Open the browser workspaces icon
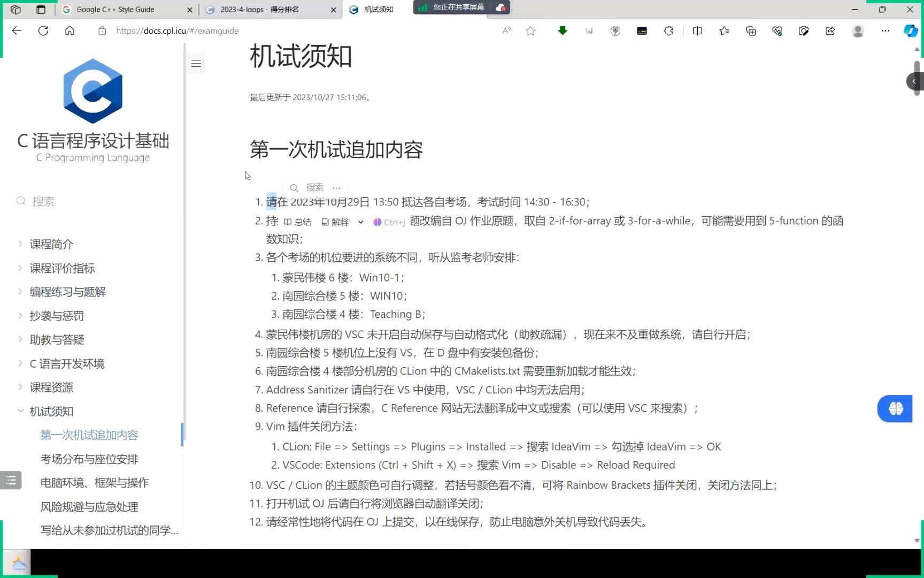Screen dimensions: 924x578 click(16, 9)
